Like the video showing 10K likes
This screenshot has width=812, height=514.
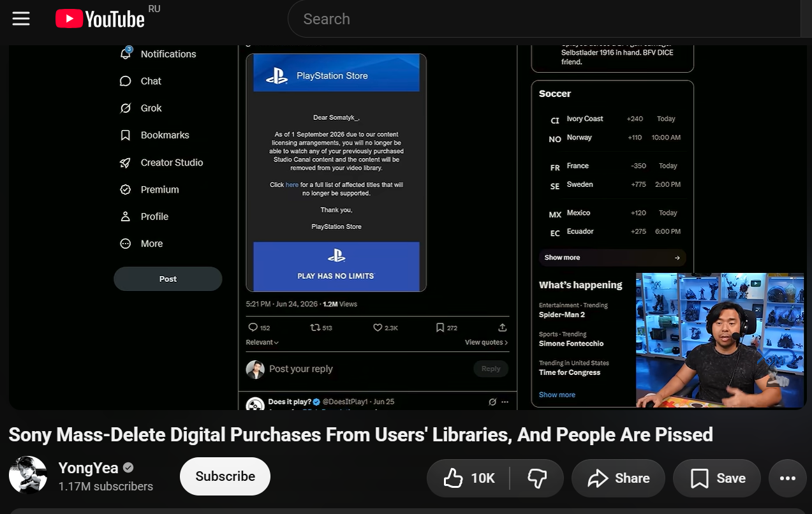click(469, 478)
